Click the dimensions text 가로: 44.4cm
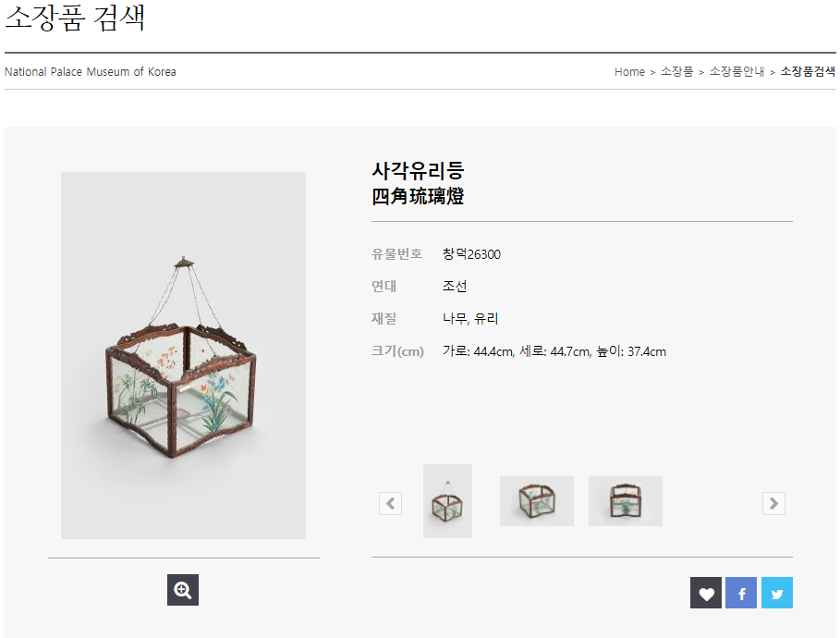Image resolution: width=840 pixels, height=638 pixels. pos(479,351)
